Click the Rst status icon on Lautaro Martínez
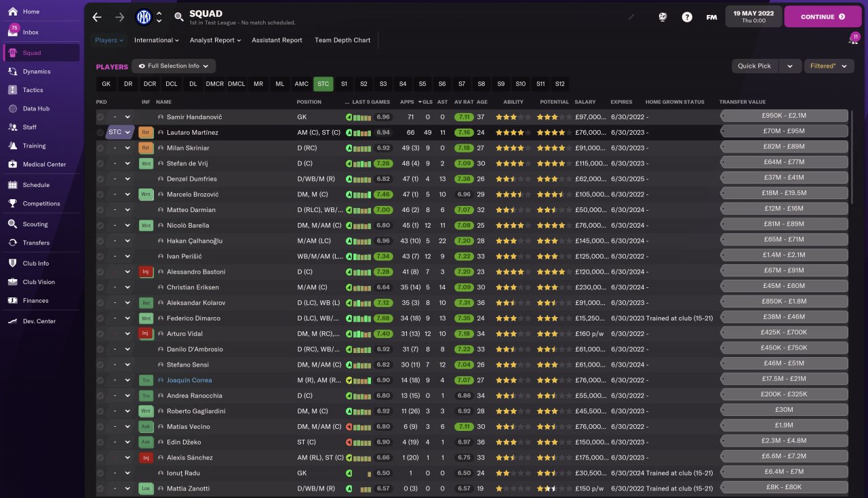 (x=145, y=132)
